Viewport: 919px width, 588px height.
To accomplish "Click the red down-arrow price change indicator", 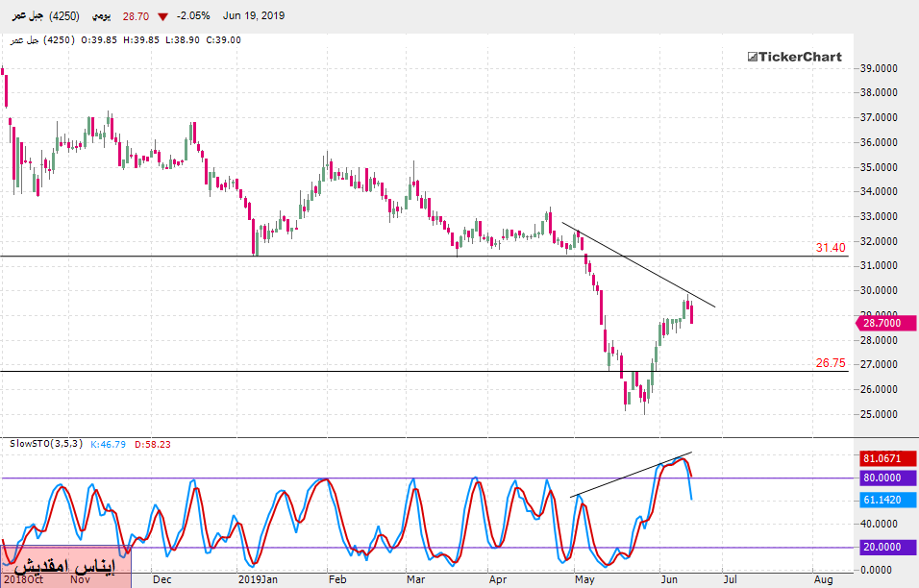I will 162,16.
